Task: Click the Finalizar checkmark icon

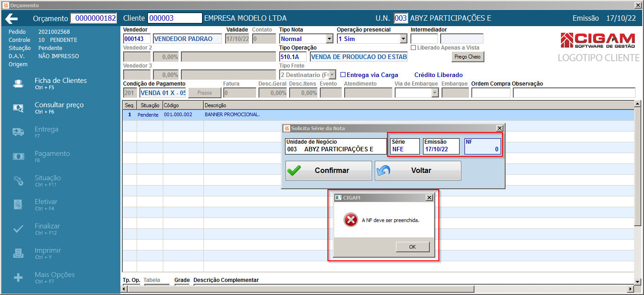Action: tap(18, 229)
